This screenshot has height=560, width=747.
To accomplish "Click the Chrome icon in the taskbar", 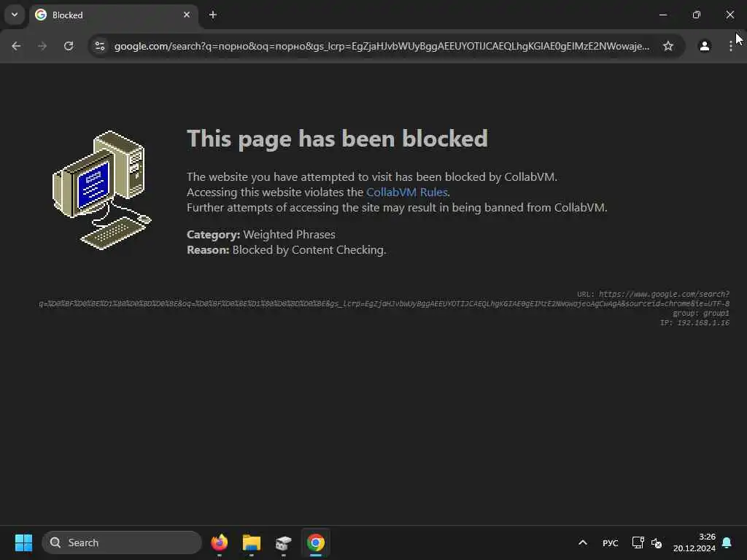I will point(315,542).
